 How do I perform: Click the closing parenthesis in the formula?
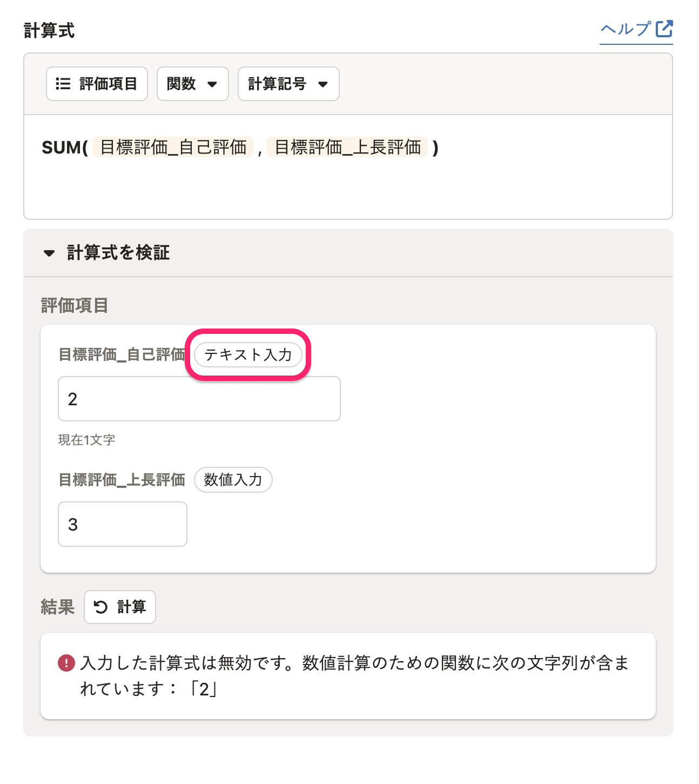tap(435, 148)
